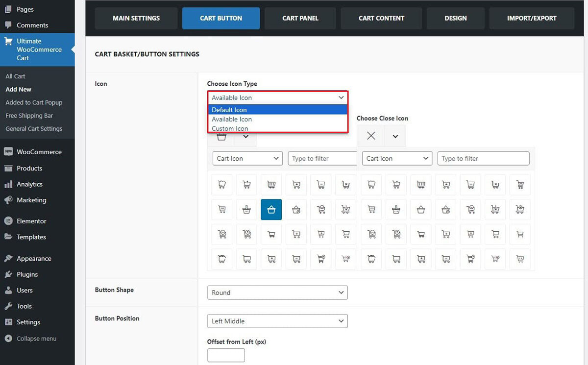The image size is (588, 365).
Task: Go to the Free Shipping Bar link
Action: (x=29, y=116)
